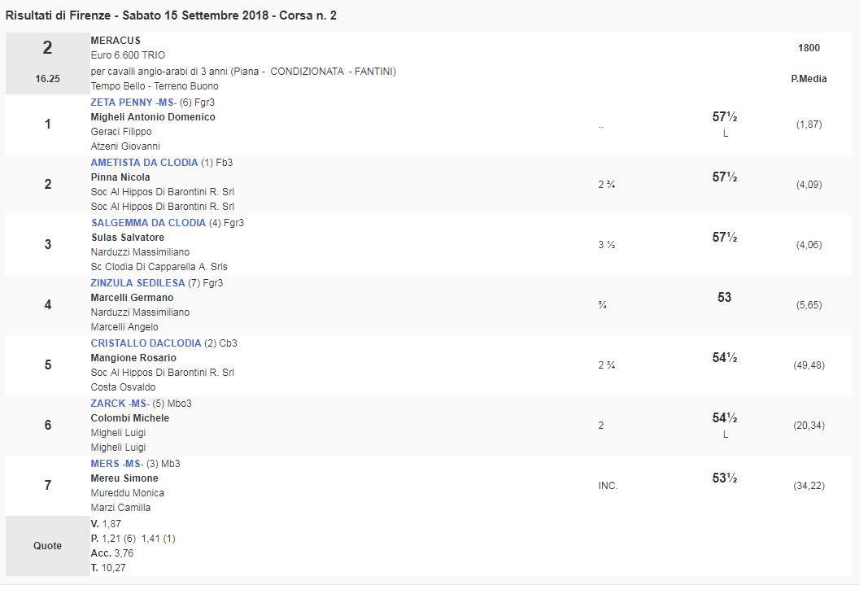Click jockey name Marcelli Germano
This screenshot has width=868, height=594.
tap(132, 298)
